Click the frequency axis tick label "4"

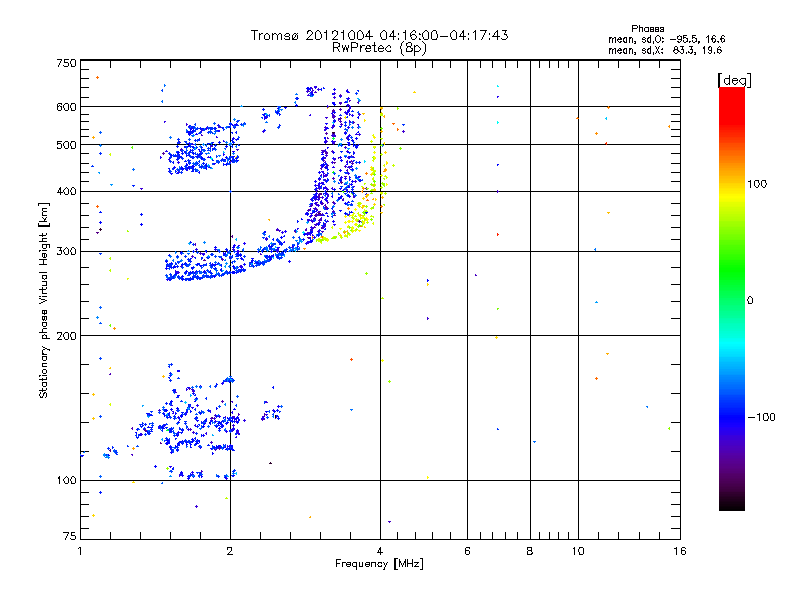coord(380,551)
